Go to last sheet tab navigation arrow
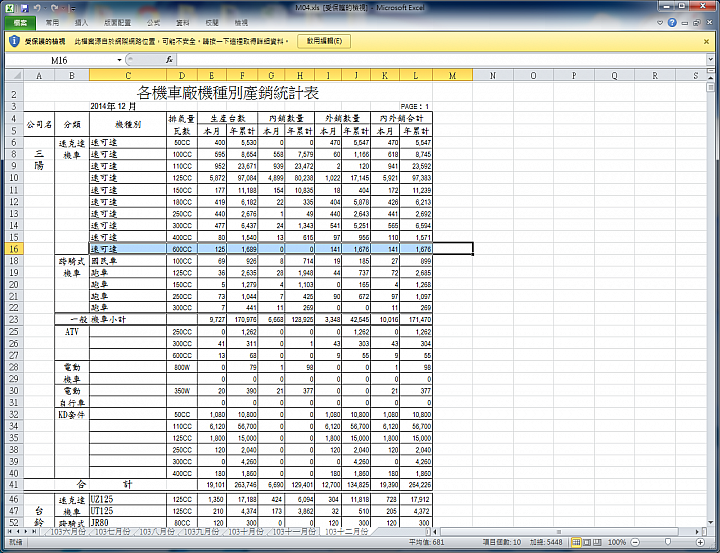Screen dimensions: 720x553 [x=34, y=531]
